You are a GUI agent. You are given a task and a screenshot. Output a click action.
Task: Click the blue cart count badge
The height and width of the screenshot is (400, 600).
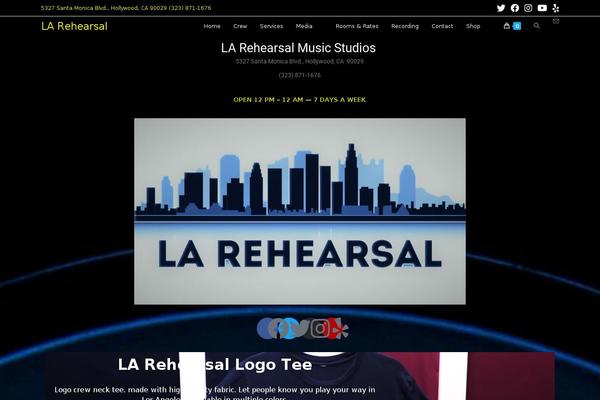[517, 26]
